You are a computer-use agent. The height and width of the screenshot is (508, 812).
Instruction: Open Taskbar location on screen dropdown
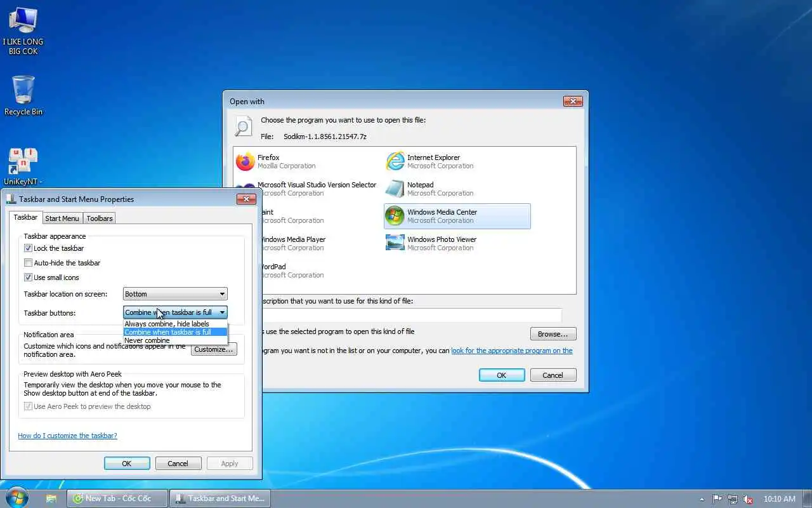(175, 294)
